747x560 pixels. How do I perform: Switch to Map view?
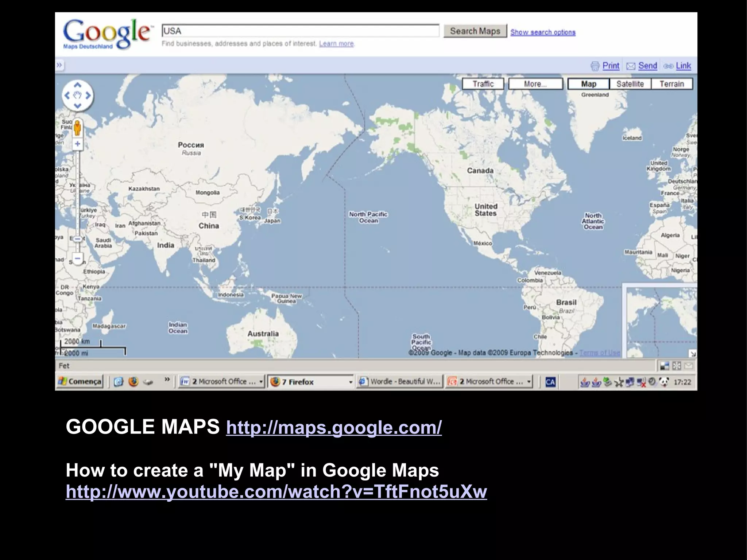pos(588,84)
